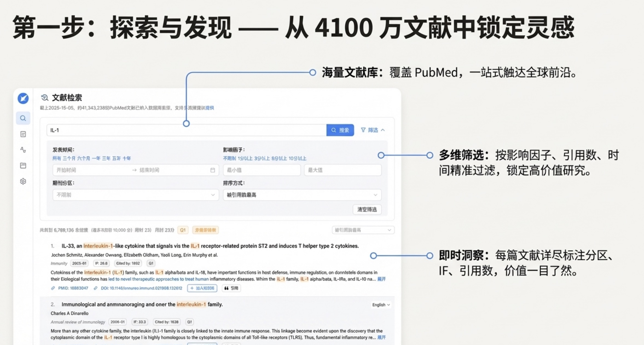The height and width of the screenshot is (345, 644).
Task: Select the 10分以上 impact factor option
Action: pos(297,158)
